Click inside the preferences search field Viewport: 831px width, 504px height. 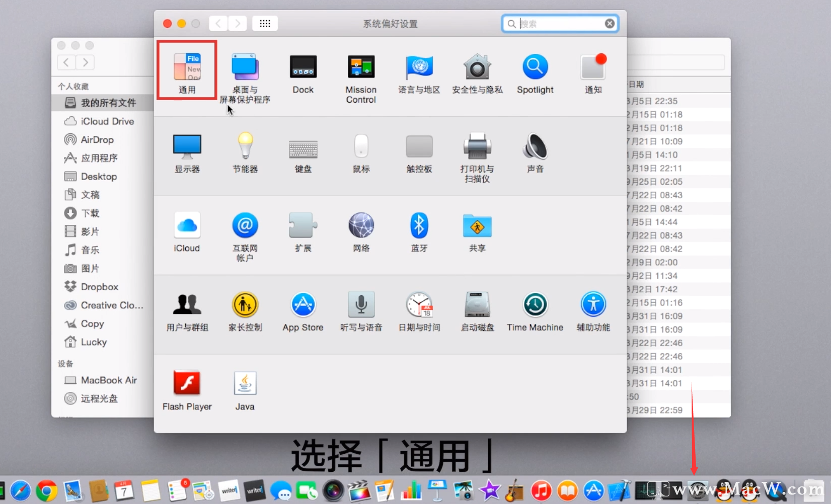tap(559, 23)
